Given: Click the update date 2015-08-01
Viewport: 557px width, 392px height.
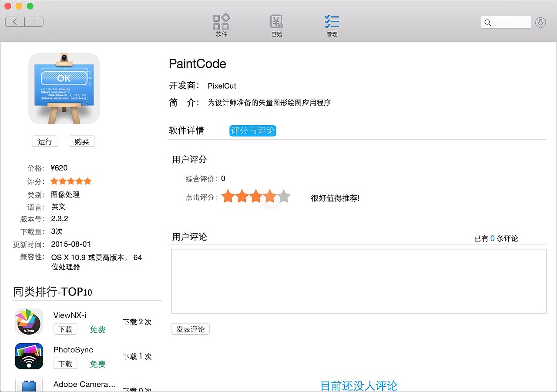Looking at the screenshot, I should (71, 244).
